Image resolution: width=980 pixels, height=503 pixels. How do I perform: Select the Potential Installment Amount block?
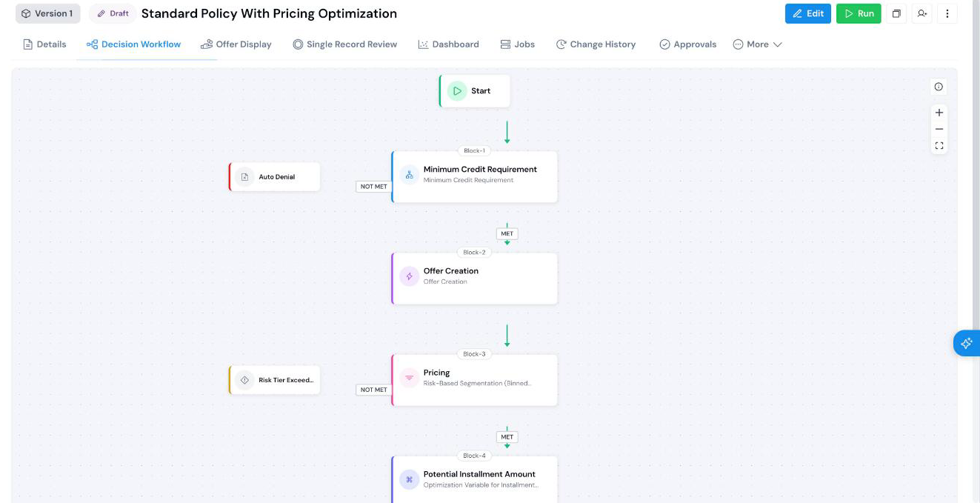coord(475,480)
